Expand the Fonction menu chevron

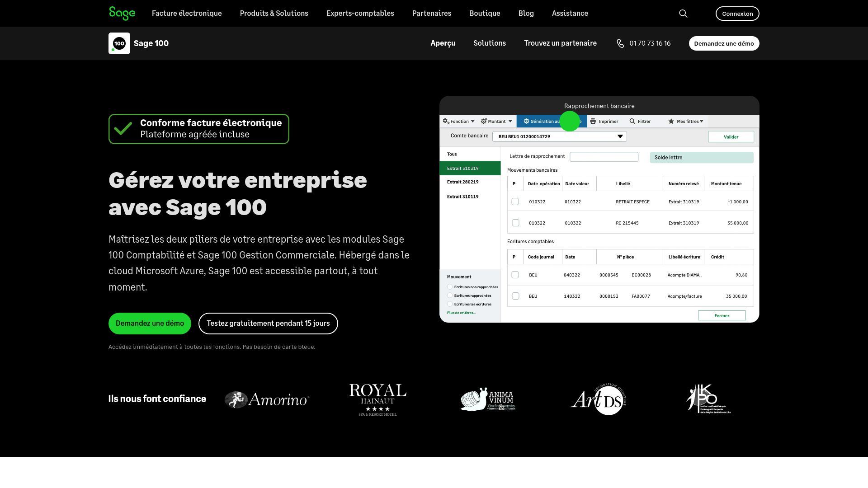473,121
